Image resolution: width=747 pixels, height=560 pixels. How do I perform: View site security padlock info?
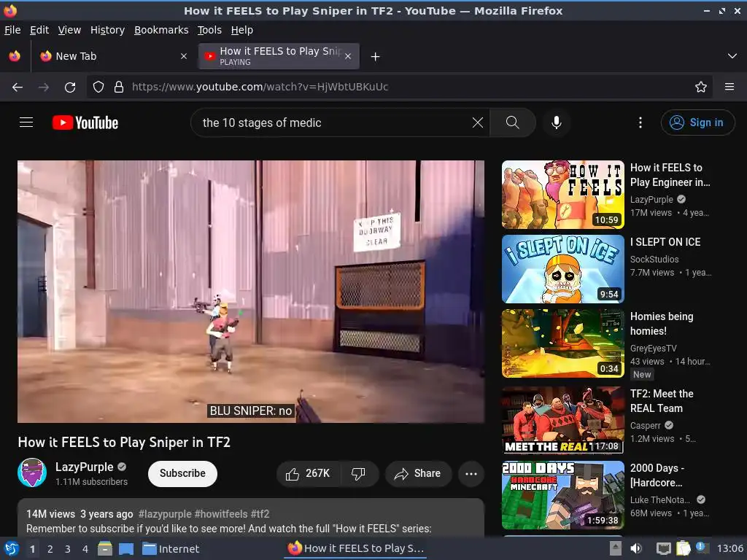point(119,87)
